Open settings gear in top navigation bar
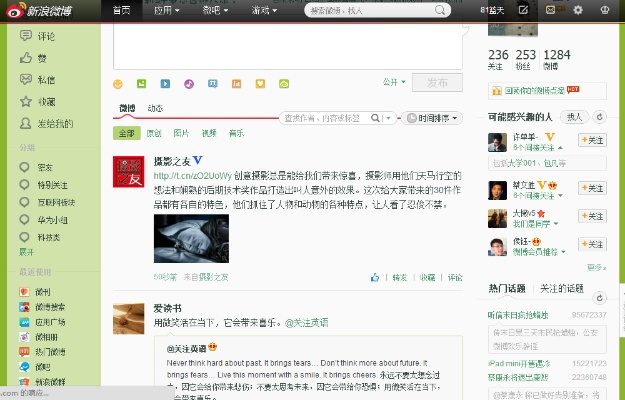Image resolution: width=625 pixels, height=400 pixels. point(578,10)
